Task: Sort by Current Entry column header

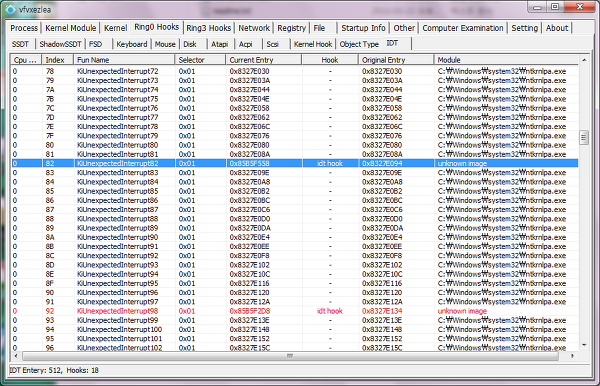Action: coord(264,60)
